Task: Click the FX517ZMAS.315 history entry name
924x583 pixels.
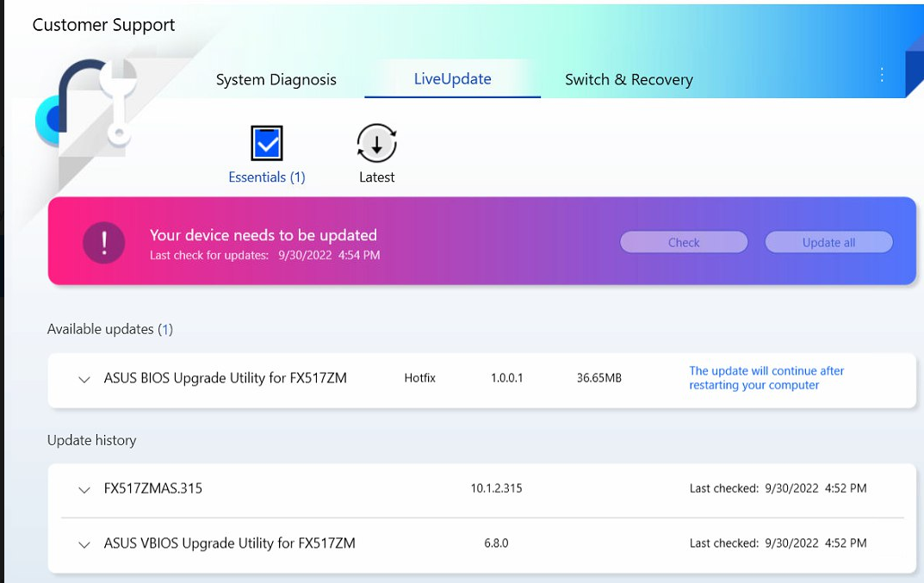Action: point(152,488)
